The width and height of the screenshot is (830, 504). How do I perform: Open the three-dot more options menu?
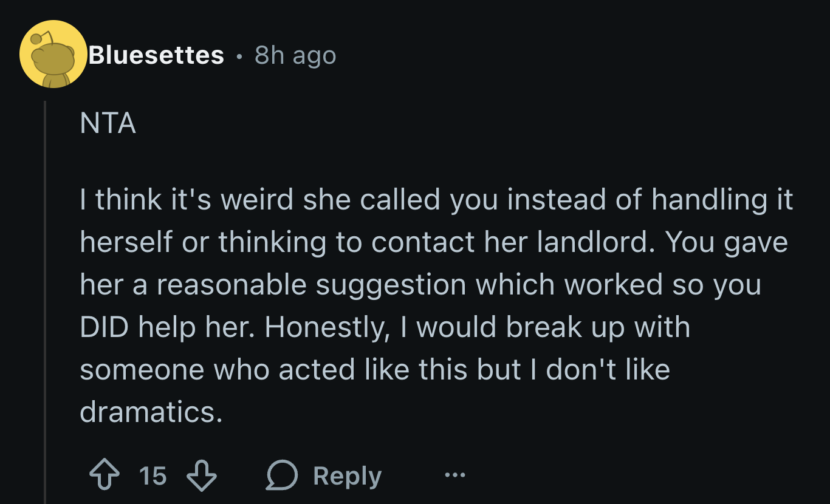pos(454,475)
